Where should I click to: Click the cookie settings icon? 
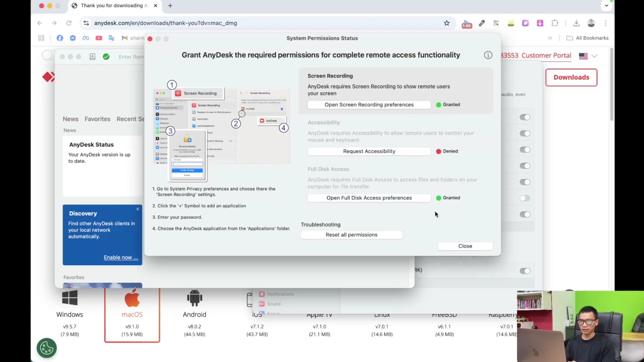[47, 348]
